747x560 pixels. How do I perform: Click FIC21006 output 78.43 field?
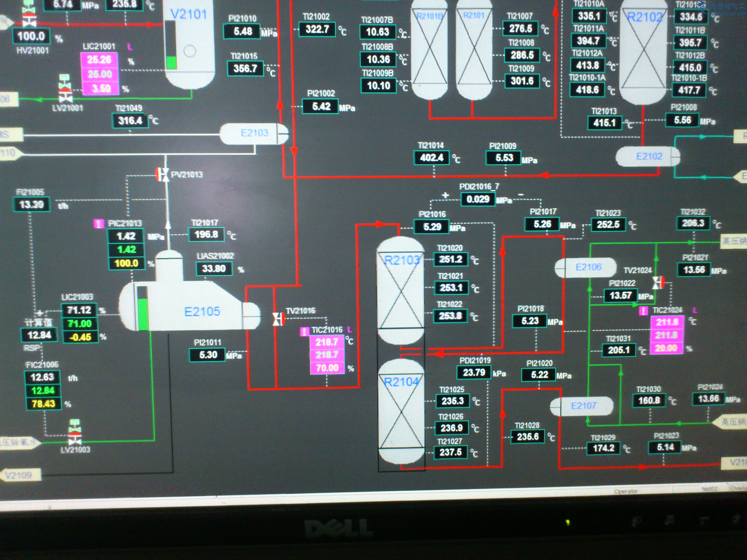[43, 404]
